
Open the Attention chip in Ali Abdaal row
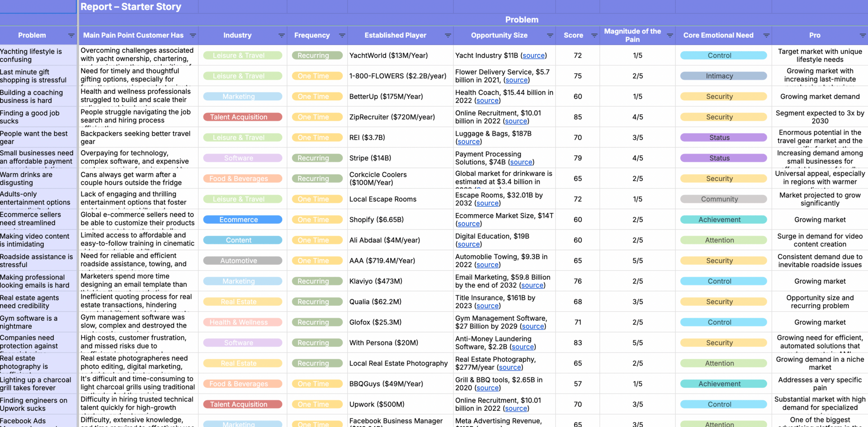pos(723,240)
